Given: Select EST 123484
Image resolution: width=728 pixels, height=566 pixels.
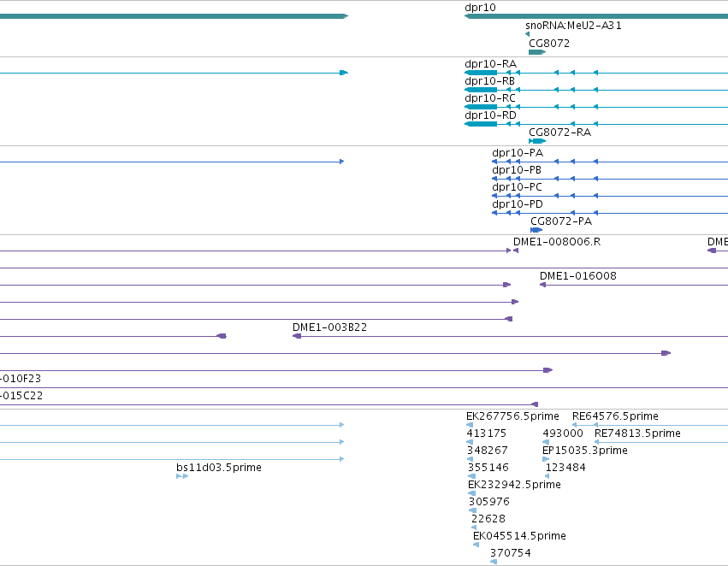Looking at the screenshot, I should point(565,468).
